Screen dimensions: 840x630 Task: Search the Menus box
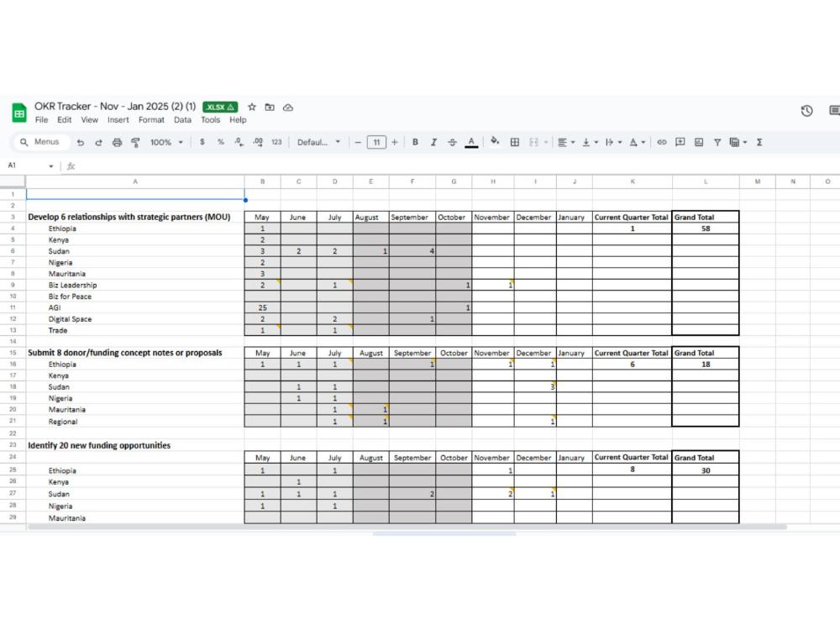point(42,142)
